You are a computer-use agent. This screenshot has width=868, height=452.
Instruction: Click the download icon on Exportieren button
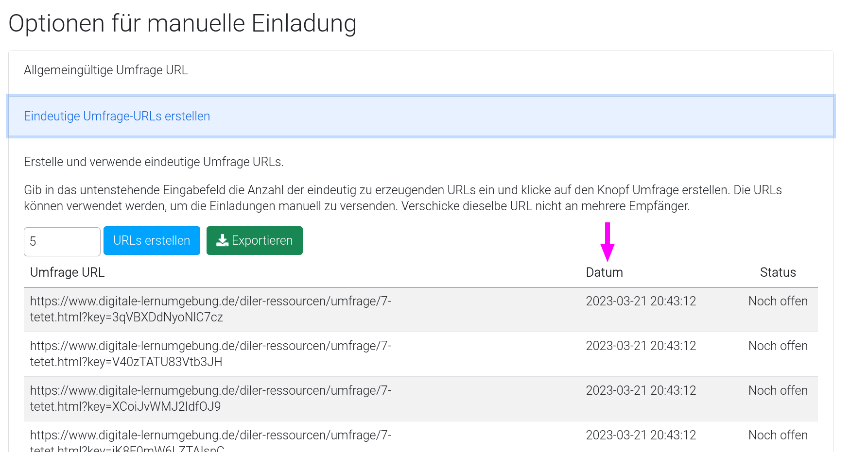[222, 241]
